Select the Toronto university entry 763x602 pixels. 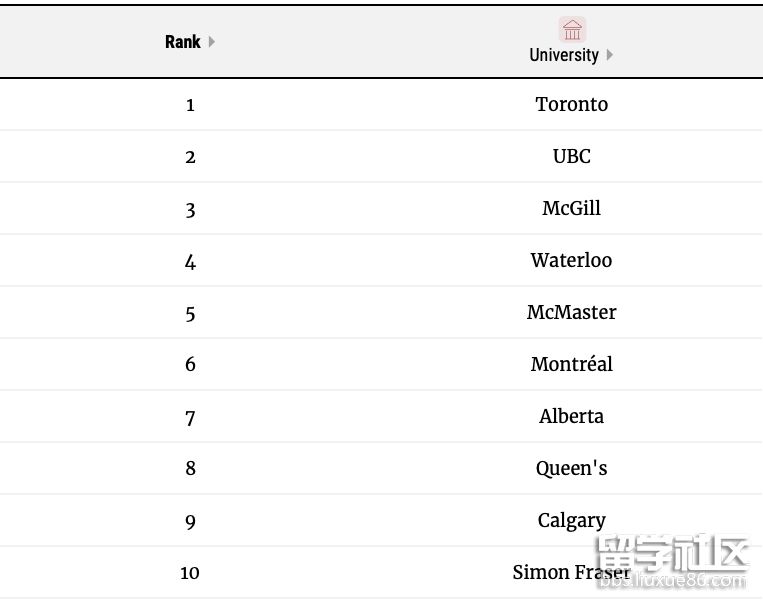point(572,104)
